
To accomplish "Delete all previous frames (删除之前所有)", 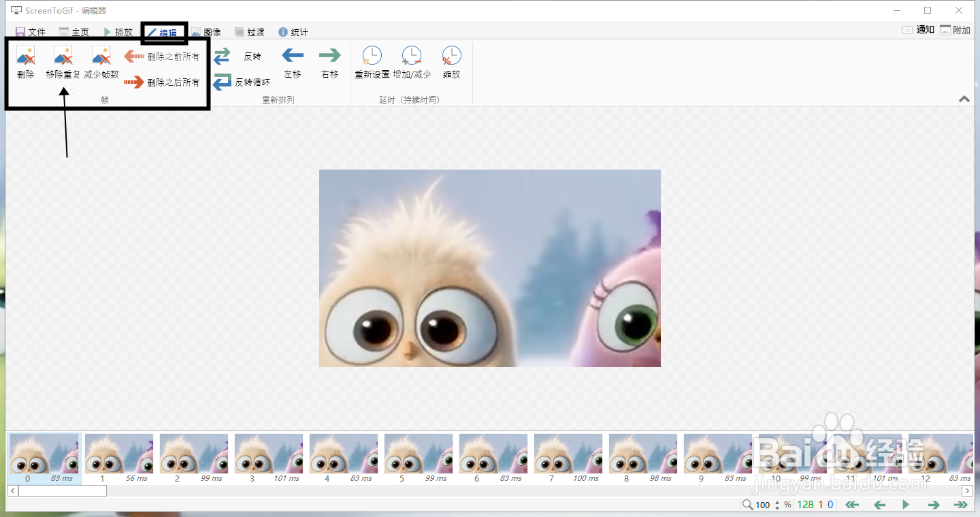I will (x=162, y=57).
